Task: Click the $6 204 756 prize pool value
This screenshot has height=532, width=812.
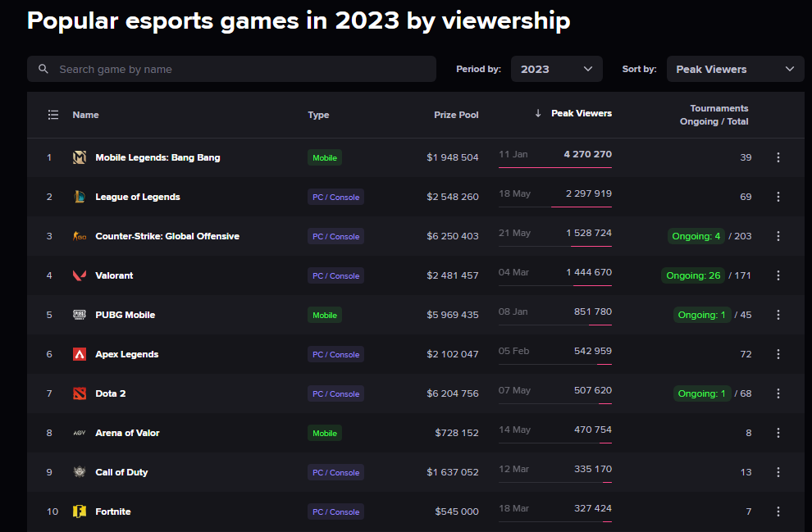Action: (x=453, y=393)
